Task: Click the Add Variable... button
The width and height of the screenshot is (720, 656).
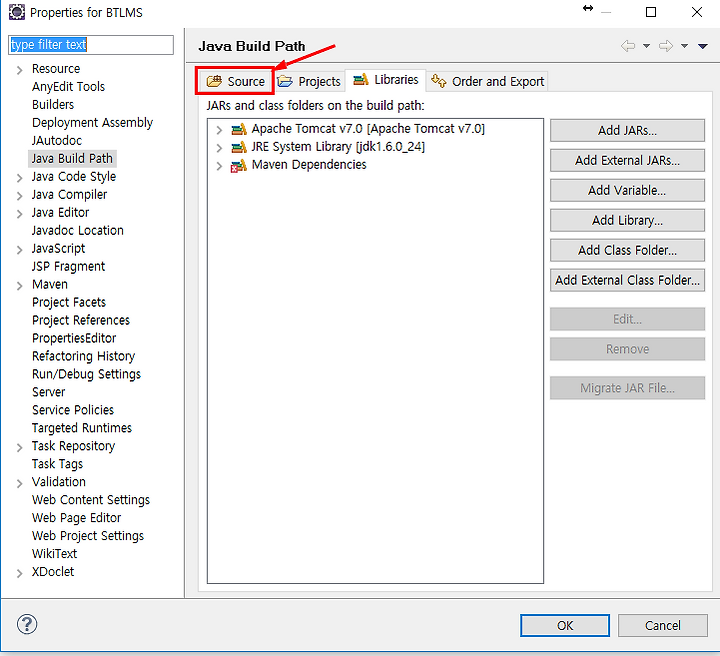Action: 627,190
